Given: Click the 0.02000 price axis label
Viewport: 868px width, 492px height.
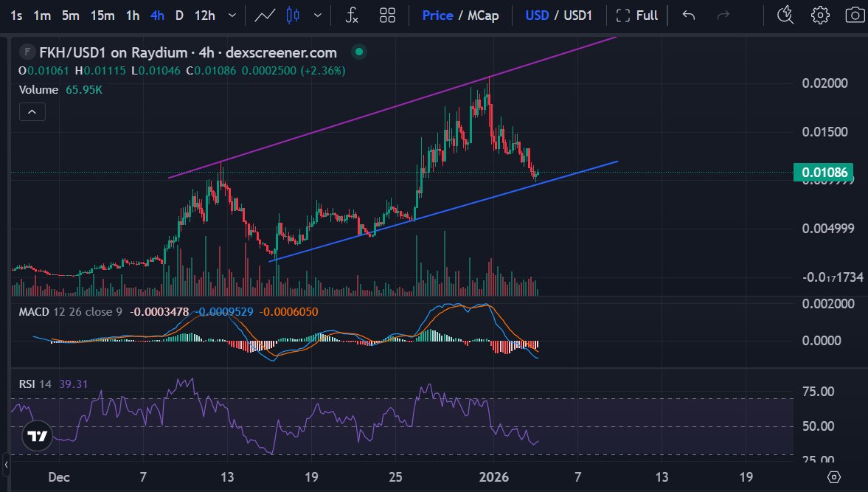Looking at the screenshot, I should (x=824, y=83).
